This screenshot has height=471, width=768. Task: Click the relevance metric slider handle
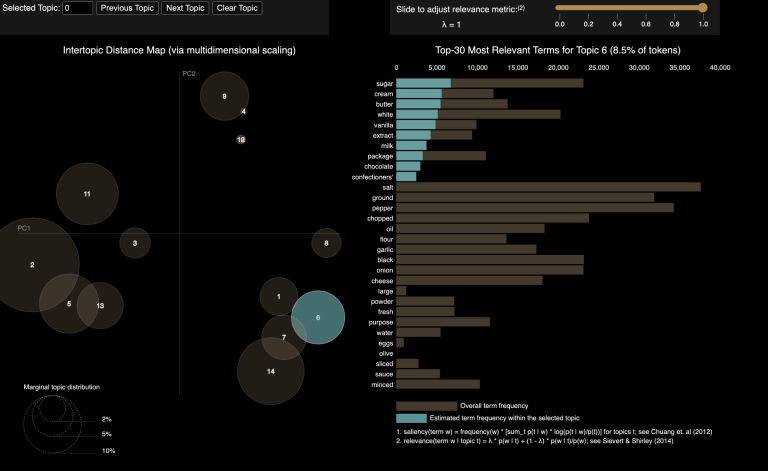703,8
